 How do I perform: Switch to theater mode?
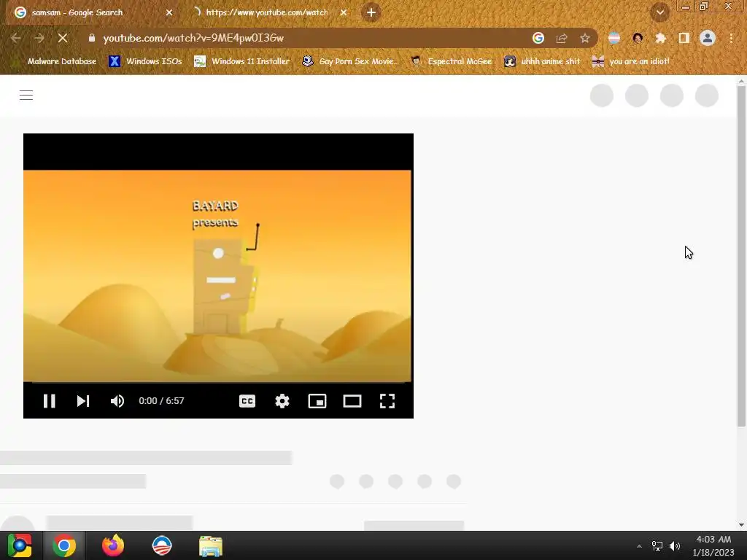point(352,401)
